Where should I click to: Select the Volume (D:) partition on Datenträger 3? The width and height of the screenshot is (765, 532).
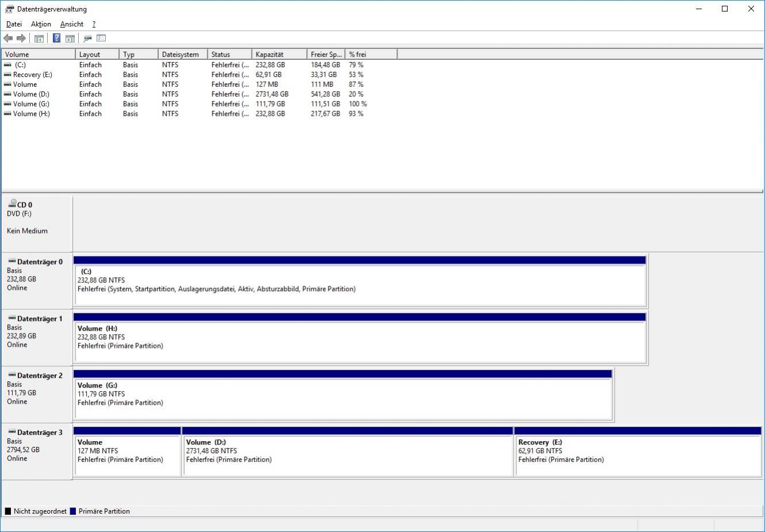[x=347, y=452]
